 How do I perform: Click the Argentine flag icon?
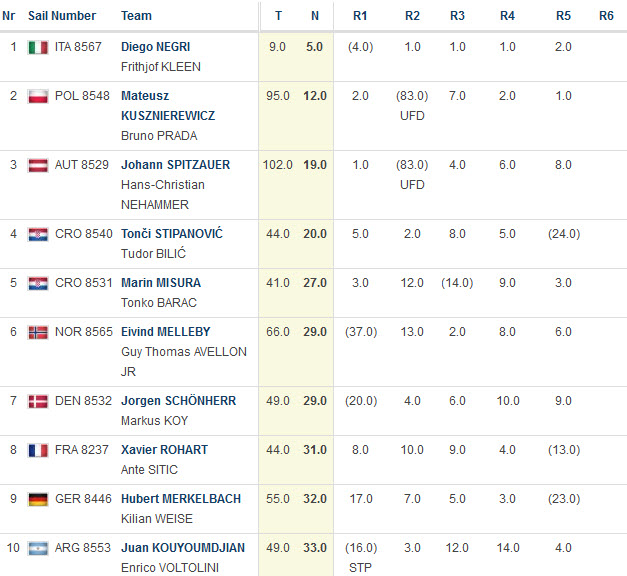point(38,548)
